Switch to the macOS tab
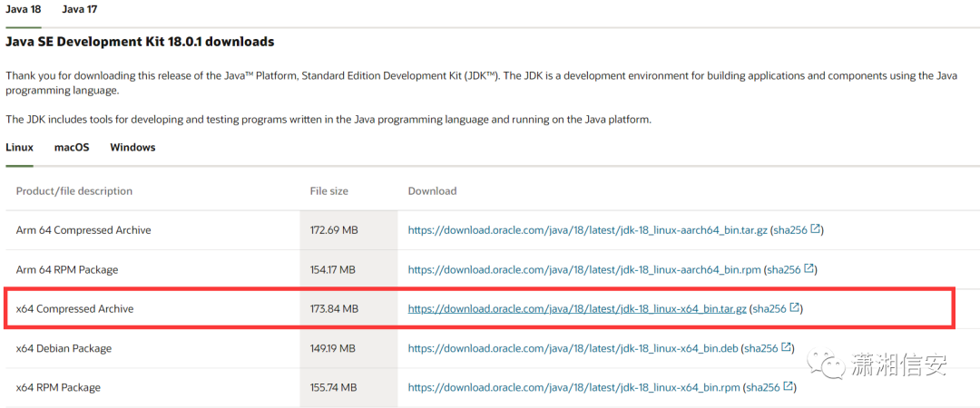The image size is (980, 408). 72,148
